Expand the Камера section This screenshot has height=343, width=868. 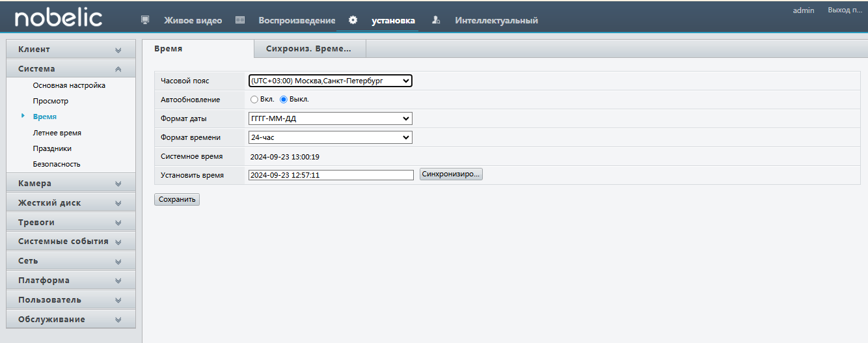point(71,184)
